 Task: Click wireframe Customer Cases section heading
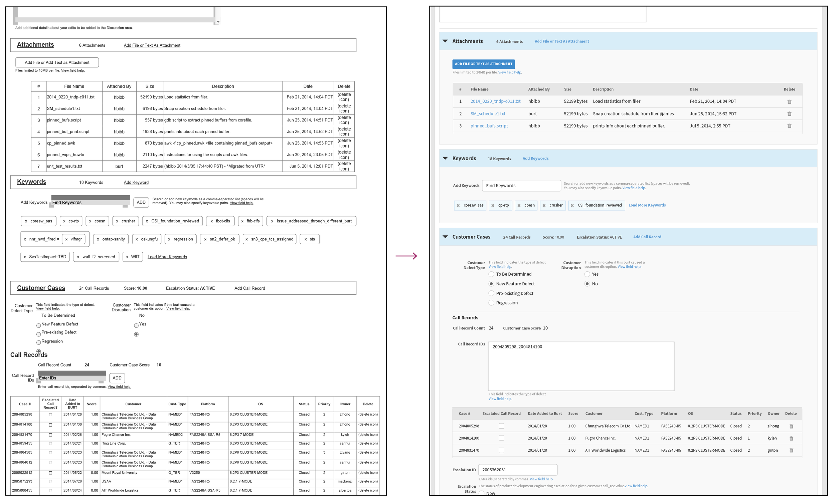click(41, 288)
